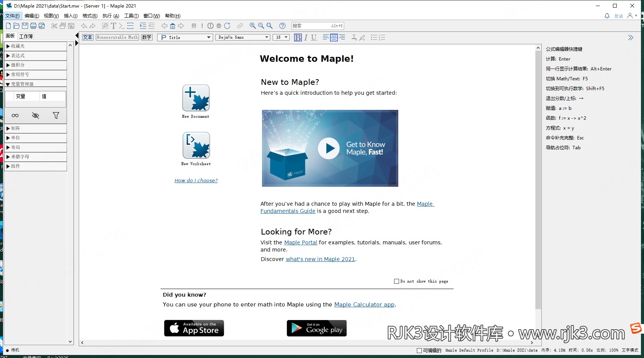Click the print icon in the toolbar
644x358 pixels.
coord(33,26)
